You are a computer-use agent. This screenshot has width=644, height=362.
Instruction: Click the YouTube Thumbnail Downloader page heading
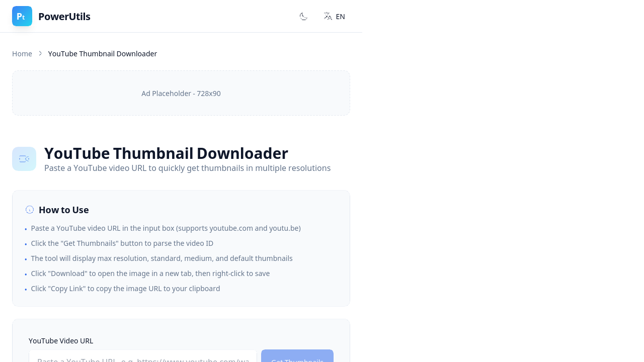coord(166,153)
